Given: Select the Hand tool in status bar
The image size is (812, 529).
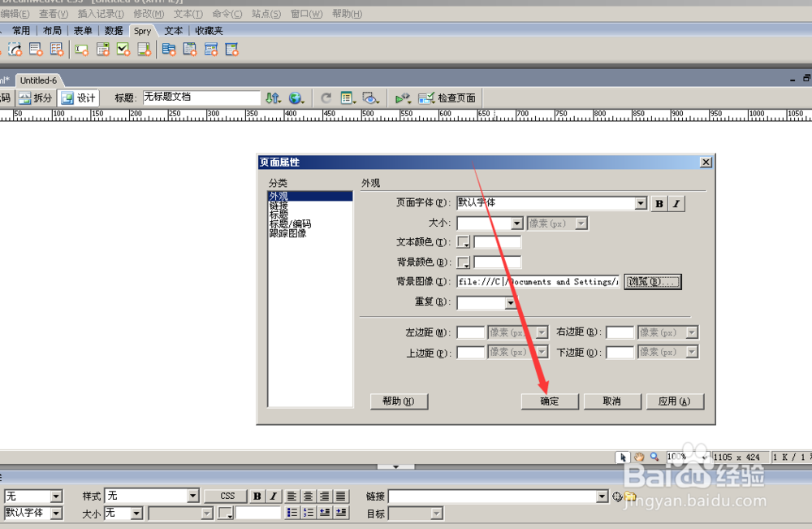Looking at the screenshot, I should [x=639, y=457].
